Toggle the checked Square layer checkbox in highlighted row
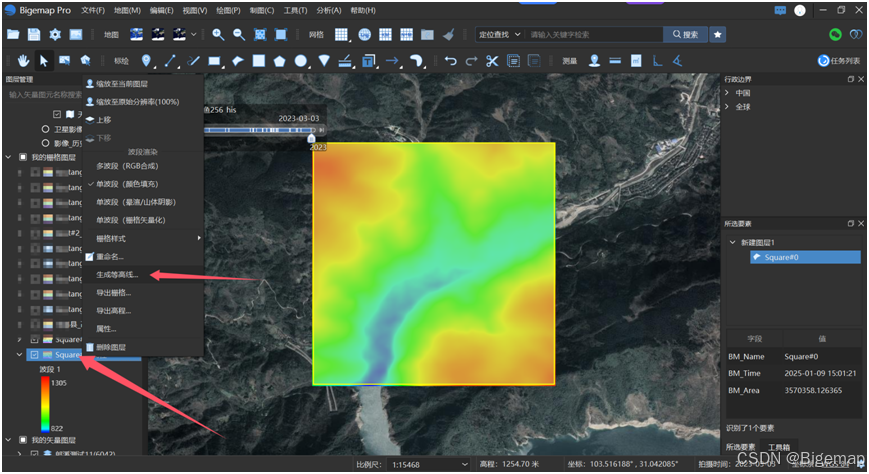The image size is (869, 474). 34,355
